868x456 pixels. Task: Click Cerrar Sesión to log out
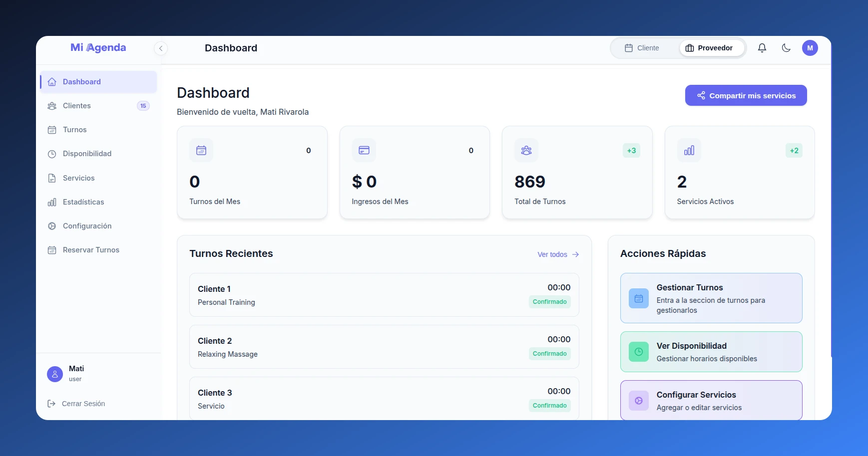(76, 404)
